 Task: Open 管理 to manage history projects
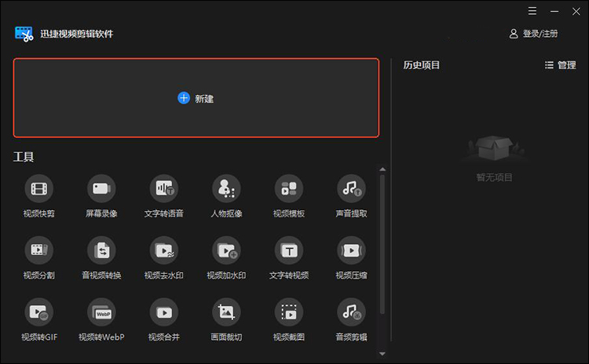click(561, 65)
